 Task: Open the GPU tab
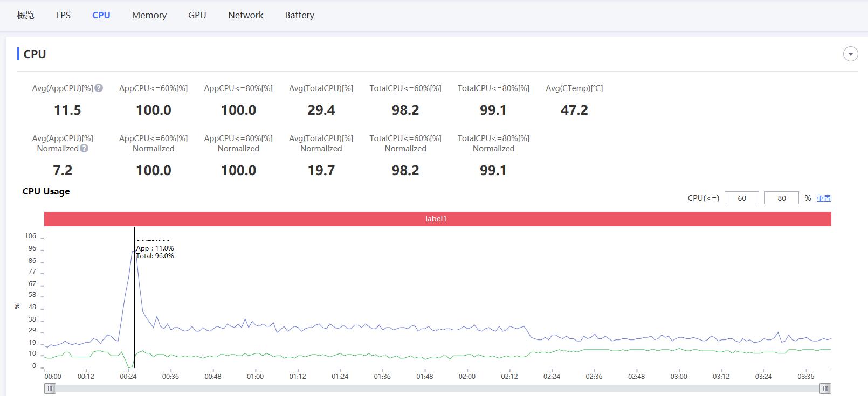click(197, 15)
